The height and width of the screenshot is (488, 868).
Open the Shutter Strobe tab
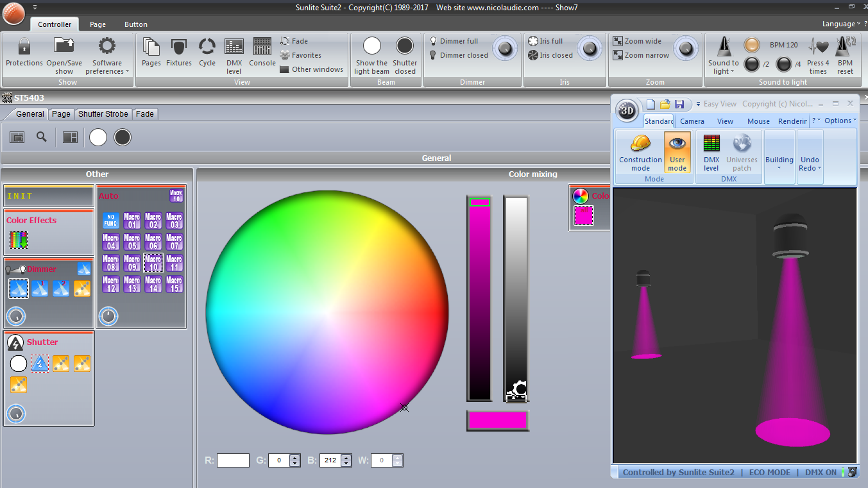pos(103,114)
